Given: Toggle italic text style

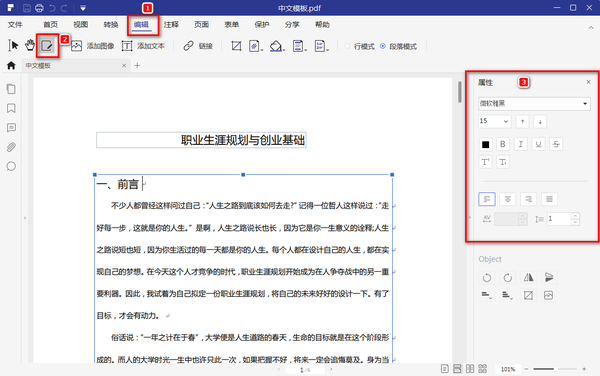Looking at the screenshot, I should click(520, 144).
